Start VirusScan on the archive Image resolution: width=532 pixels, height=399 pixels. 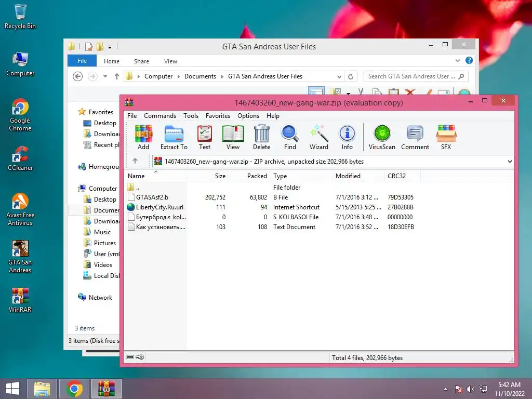pyautogui.click(x=382, y=137)
